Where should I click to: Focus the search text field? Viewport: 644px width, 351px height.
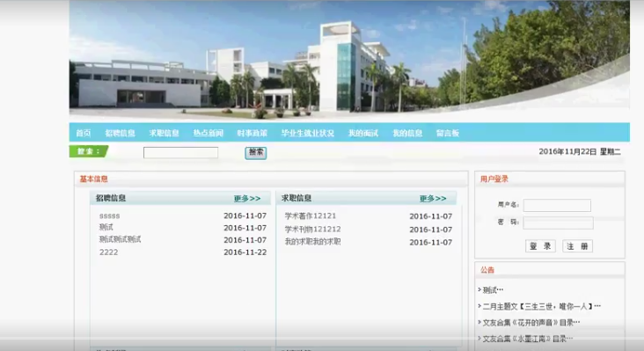(x=180, y=153)
